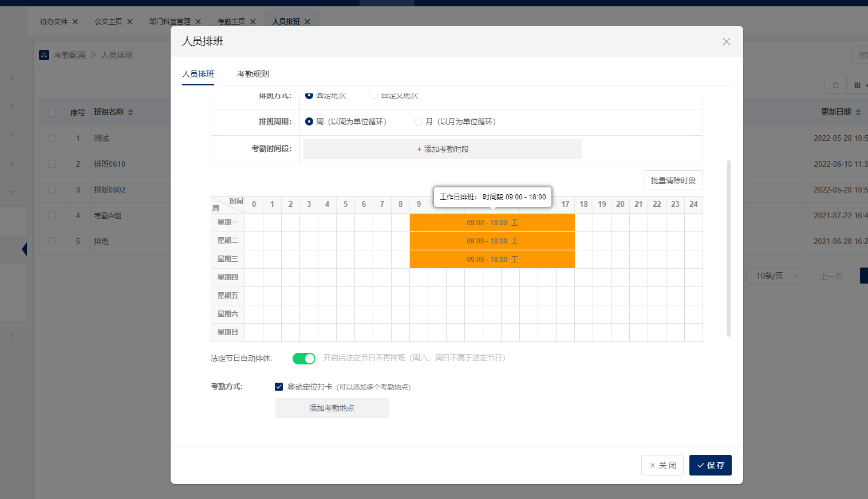Select 固定班次 radio option
Screen dimensions: 868x499
[x=309, y=95]
